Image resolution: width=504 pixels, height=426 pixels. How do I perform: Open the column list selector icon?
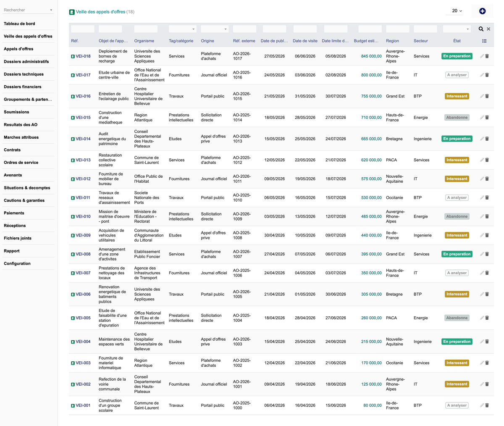click(484, 41)
